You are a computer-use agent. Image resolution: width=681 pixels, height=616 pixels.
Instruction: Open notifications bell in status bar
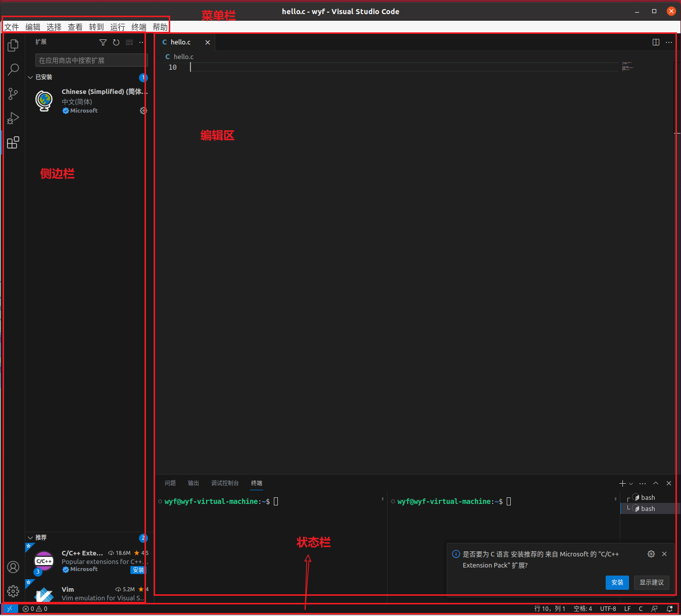click(670, 609)
